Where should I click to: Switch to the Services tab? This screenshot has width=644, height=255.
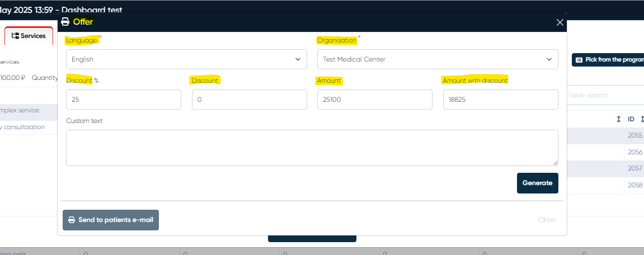29,36
